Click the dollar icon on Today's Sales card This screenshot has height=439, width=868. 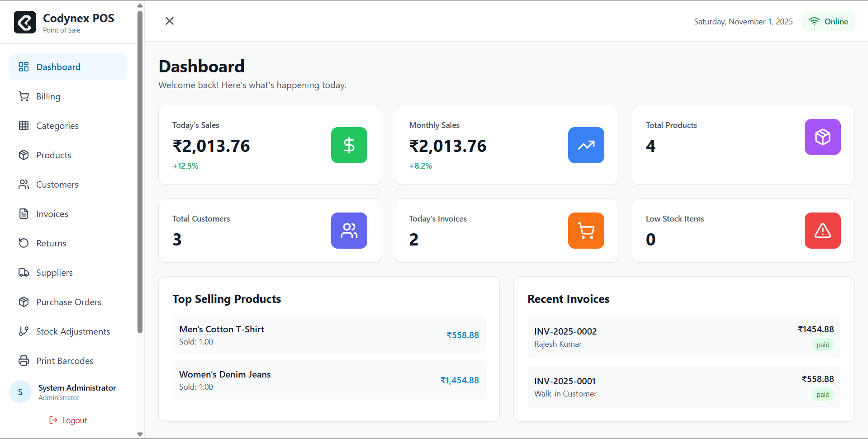coord(349,145)
